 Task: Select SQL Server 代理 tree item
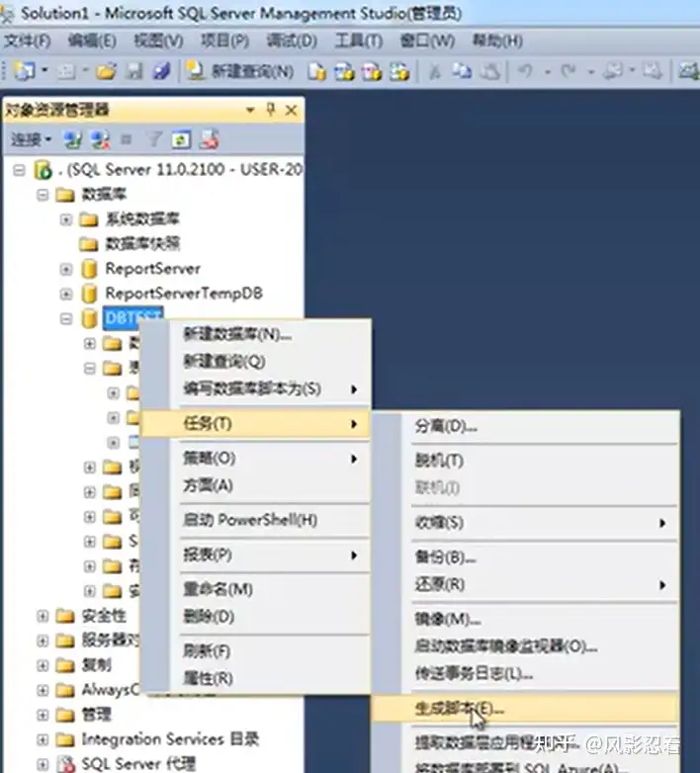pos(138,764)
